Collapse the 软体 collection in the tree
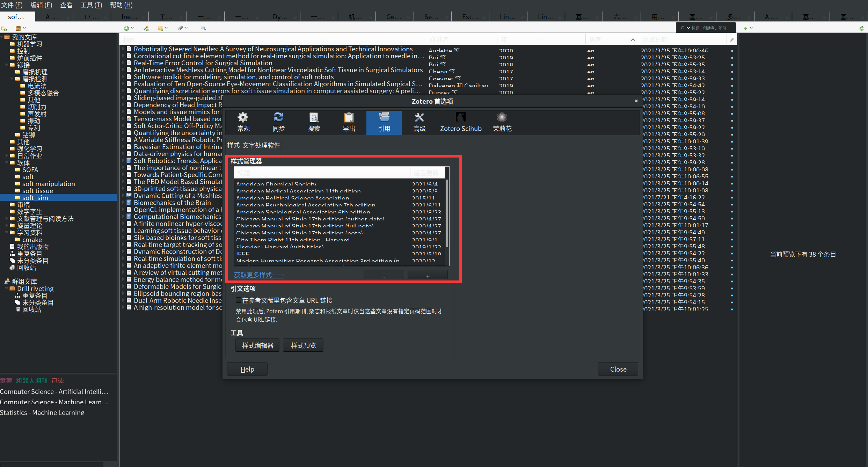 point(7,163)
